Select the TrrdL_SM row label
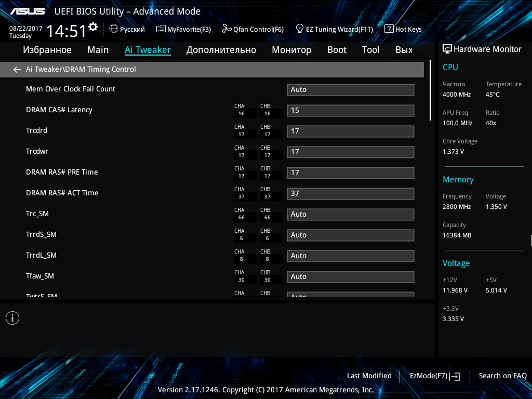The image size is (532, 399). click(x=41, y=255)
